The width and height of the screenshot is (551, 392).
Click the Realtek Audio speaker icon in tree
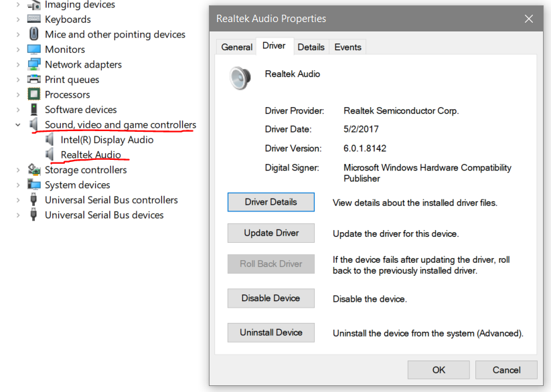pyautogui.click(x=50, y=155)
